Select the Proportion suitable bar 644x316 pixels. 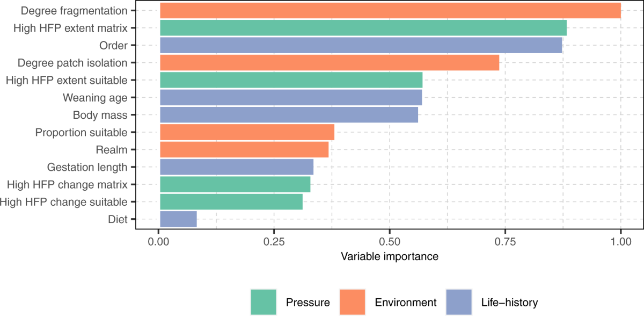pos(247,132)
